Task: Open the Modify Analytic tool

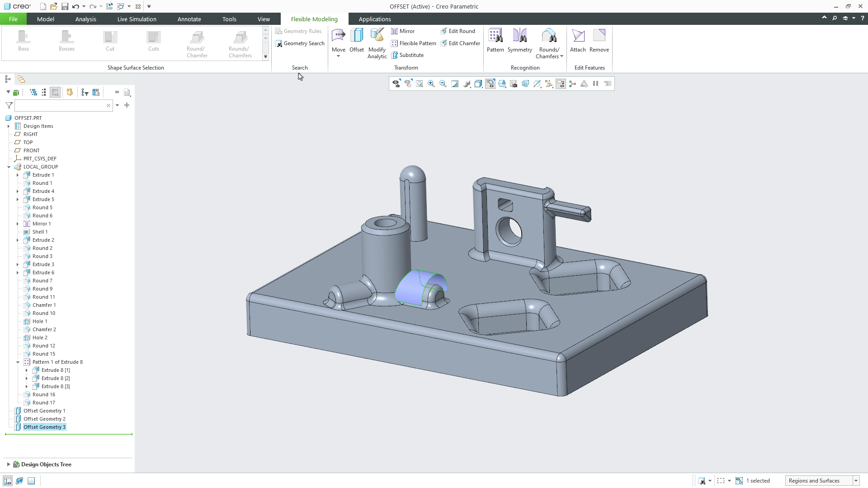Action: coord(377,43)
